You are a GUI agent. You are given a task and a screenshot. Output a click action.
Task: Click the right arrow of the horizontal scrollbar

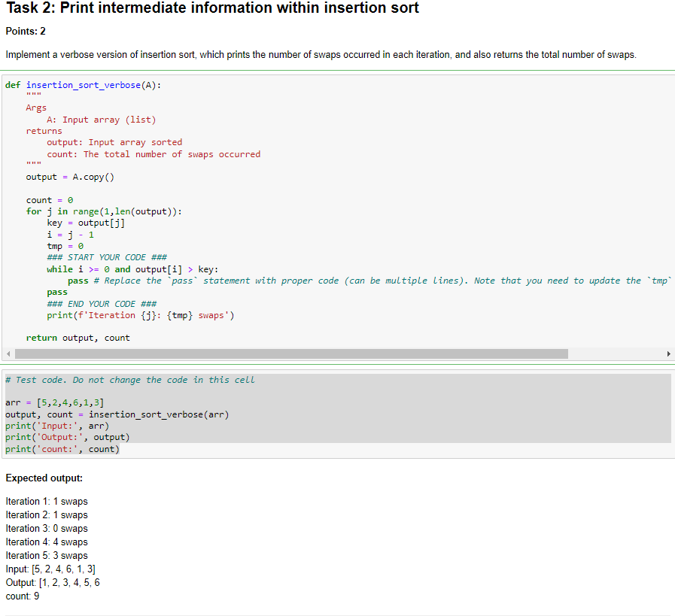tap(668, 354)
